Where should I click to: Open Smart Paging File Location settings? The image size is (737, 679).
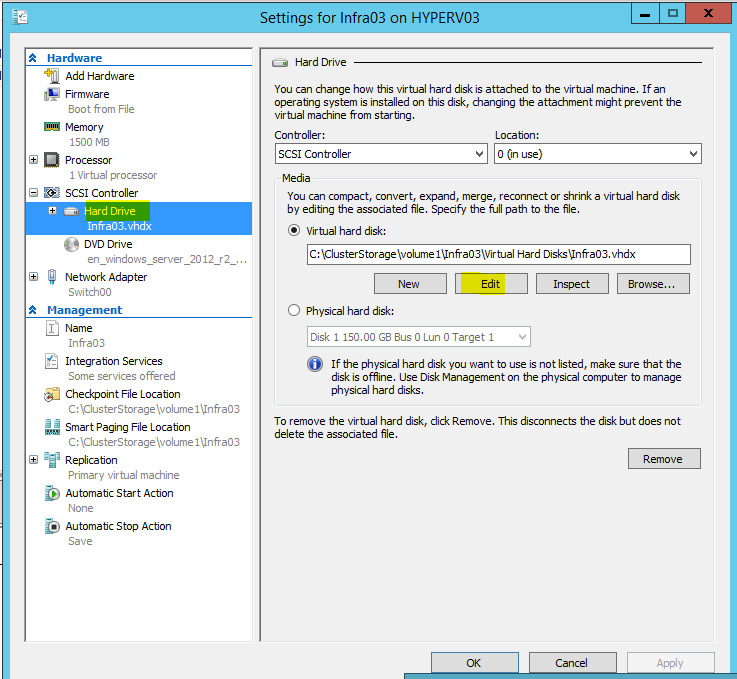click(x=127, y=427)
